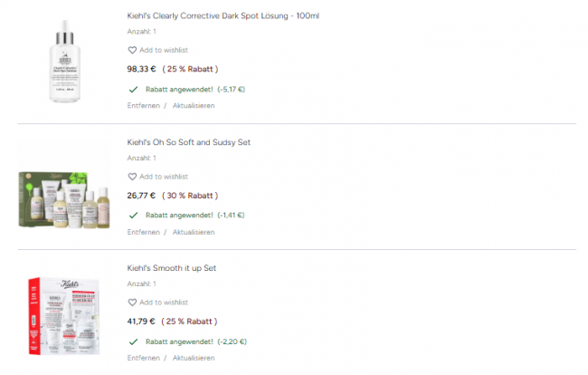Viewport: 588px width, 375px height.
Task: Remove Dark Spot Lösung via Entfernen
Action: [143, 106]
